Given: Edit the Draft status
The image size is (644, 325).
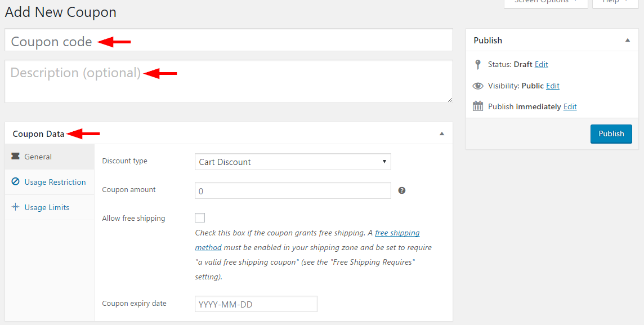Looking at the screenshot, I should [x=542, y=65].
